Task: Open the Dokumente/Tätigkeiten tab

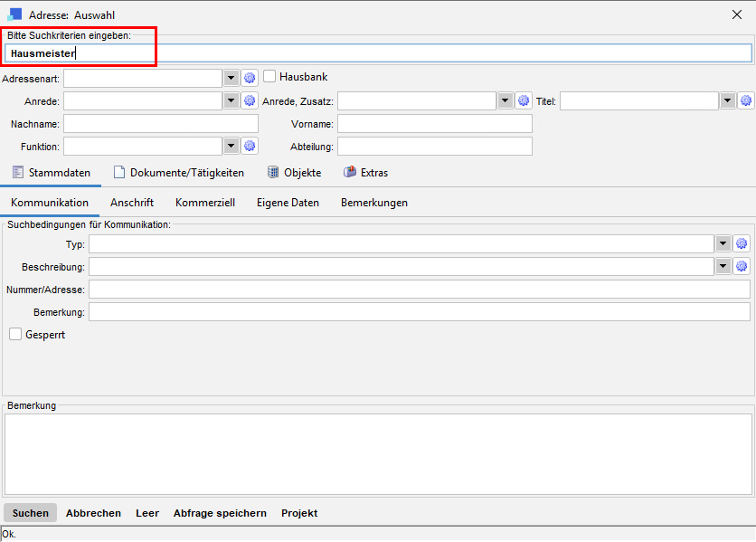Action: (178, 173)
